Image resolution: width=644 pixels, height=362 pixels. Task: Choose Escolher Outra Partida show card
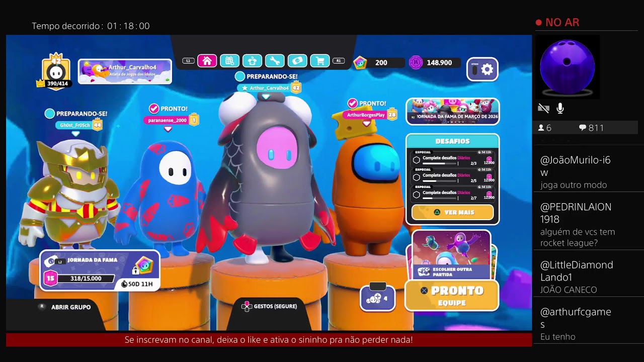coord(451,255)
